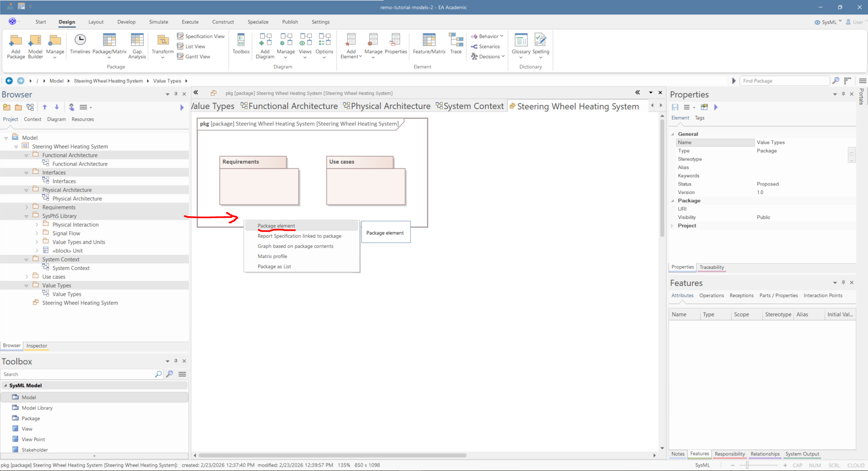Viewport: 868px width, 471px height.
Task: Select Package element from context menu
Action: click(x=276, y=226)
